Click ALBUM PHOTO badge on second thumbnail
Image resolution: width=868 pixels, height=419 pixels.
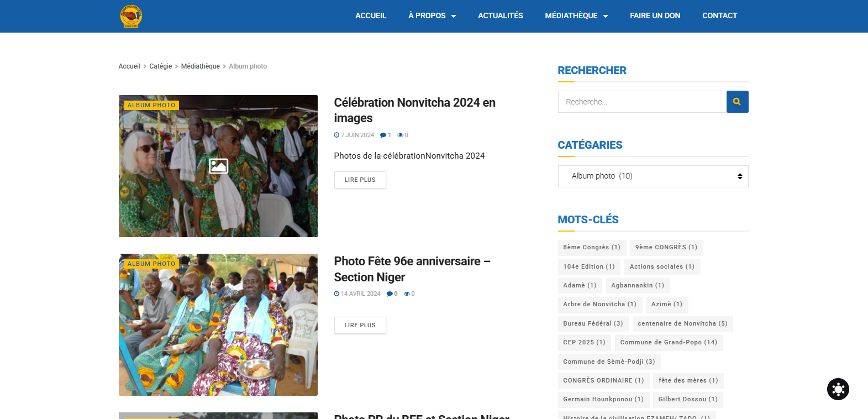click(151, 264)
